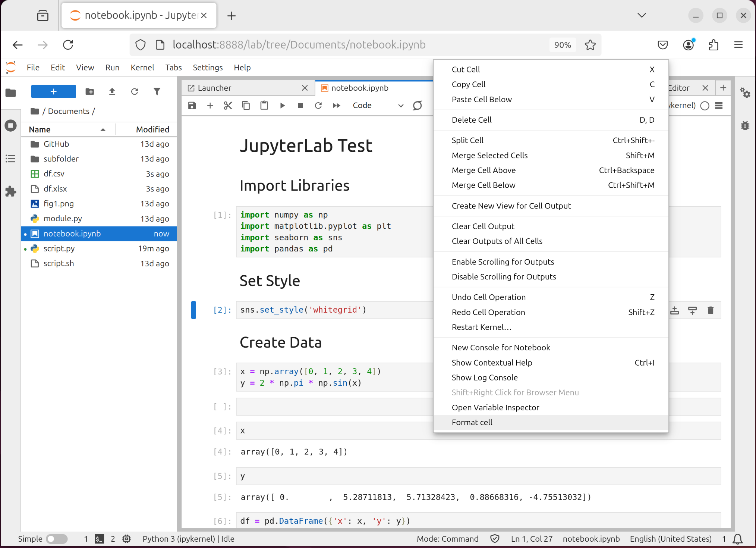The image size is (756, 548).
Task: Choose Delete Cell from the context menu
Action: (551, 120)
